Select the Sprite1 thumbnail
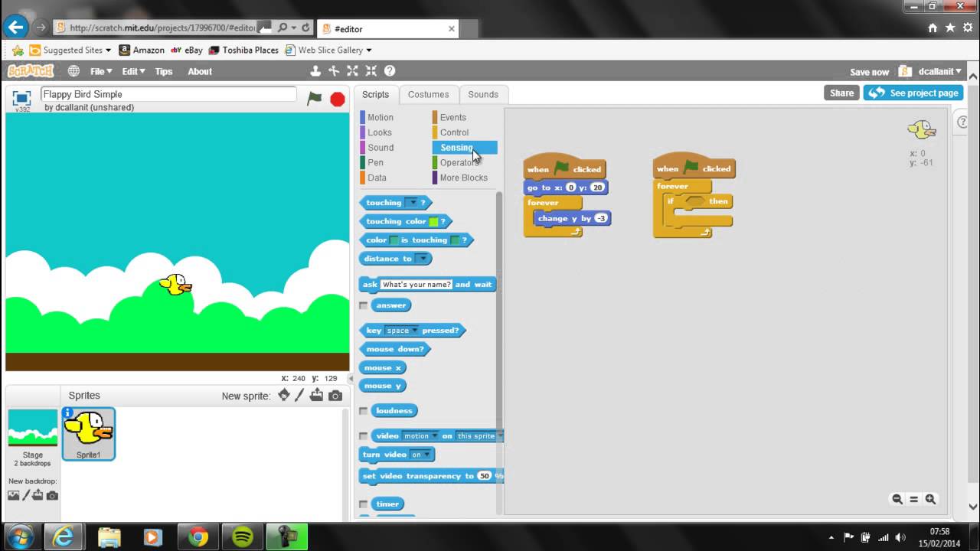The height and width of the screenshot is (551, 980). [x=89, y=434]
